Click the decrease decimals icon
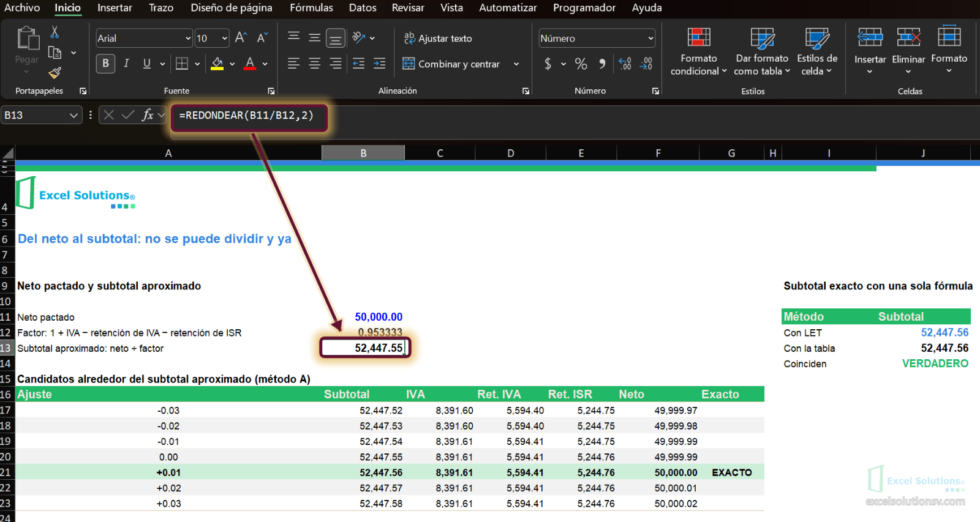This screenshot has height=522, width=980. pyautogui.click(x=646, y=64)
